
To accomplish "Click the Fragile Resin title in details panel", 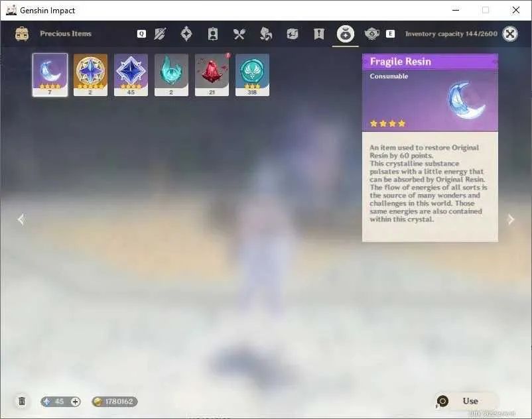I will (401, 62).
